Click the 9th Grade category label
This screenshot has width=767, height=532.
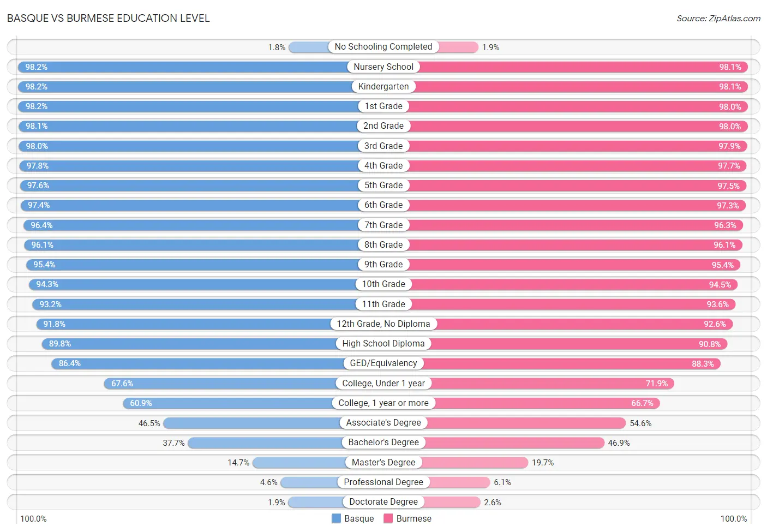[x=383, y=265]
